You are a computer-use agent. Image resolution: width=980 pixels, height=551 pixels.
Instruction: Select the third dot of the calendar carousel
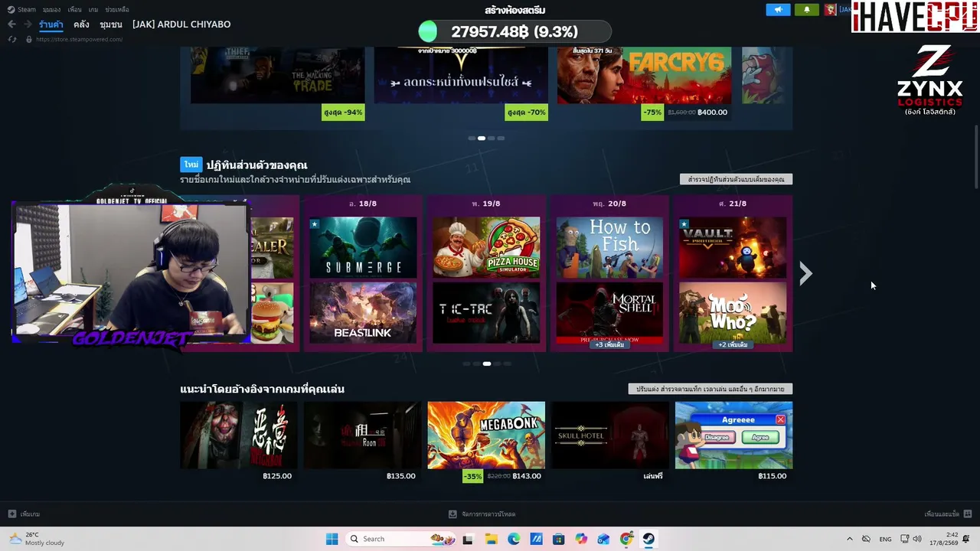click(x=486, y=364)
